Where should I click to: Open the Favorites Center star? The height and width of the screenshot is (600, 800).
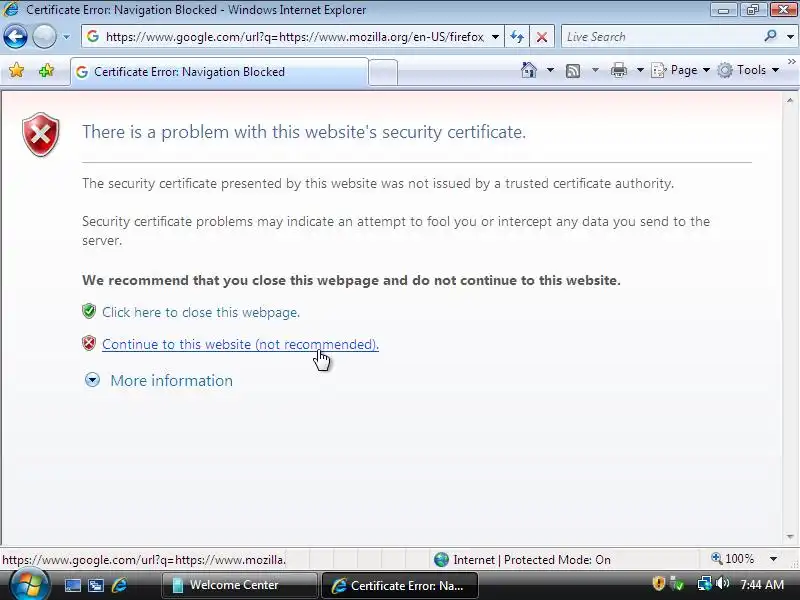click(x=16, y=70)
